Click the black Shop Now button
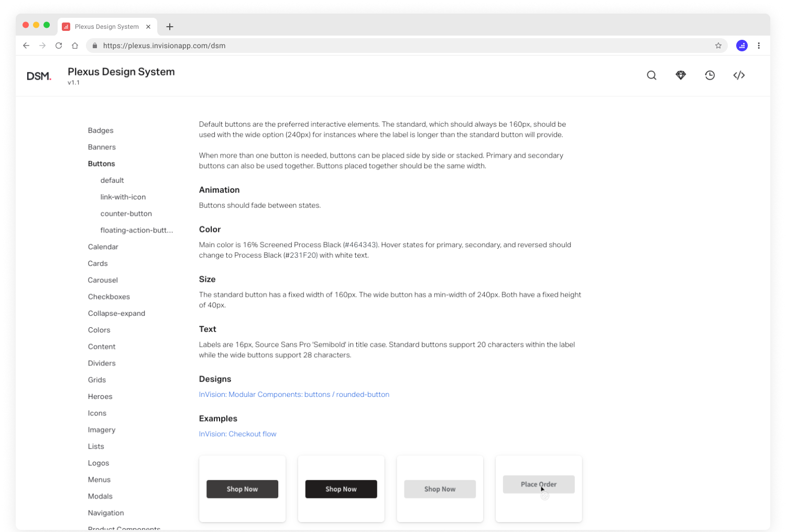The image size is (786, 532). [x=341, y=489]
